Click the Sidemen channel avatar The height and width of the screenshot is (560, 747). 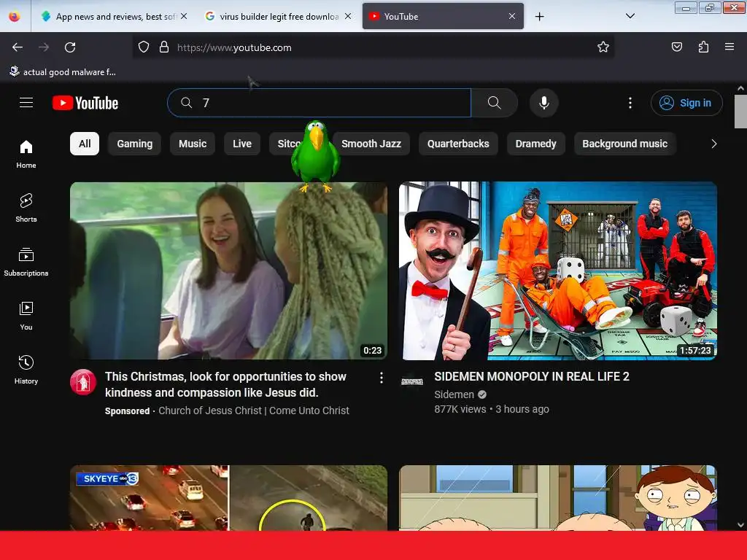tap(412, 381)
